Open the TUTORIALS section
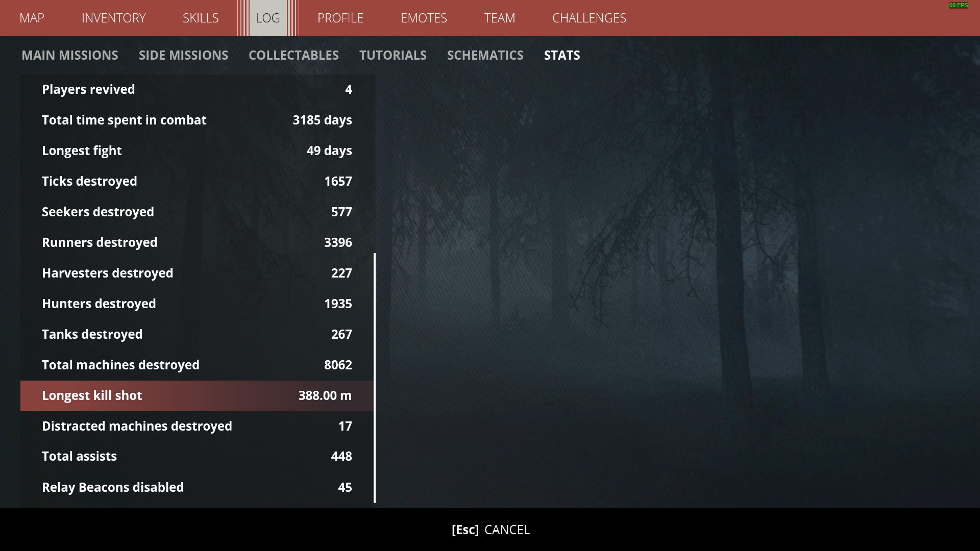 point(393,55)
